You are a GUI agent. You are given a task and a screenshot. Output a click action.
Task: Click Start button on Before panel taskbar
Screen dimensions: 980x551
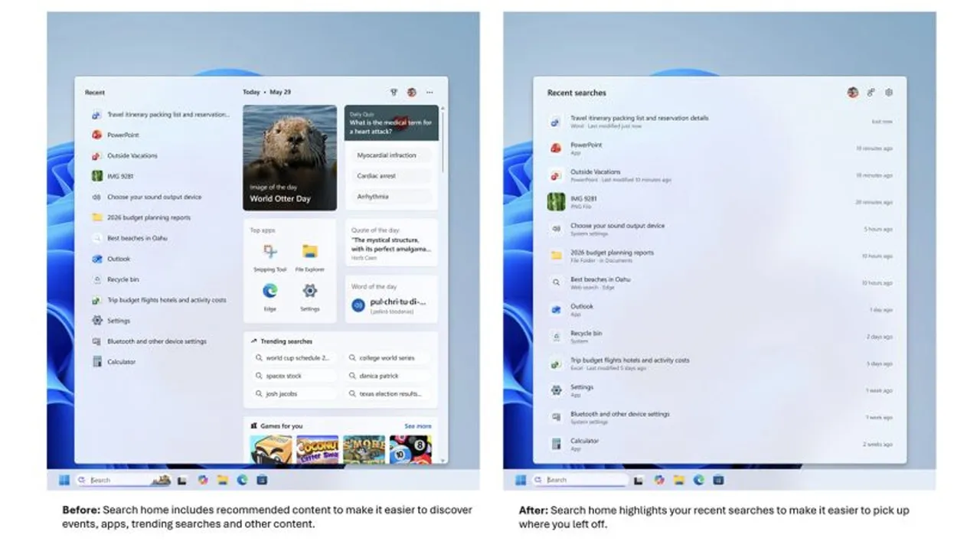(64, 480)
